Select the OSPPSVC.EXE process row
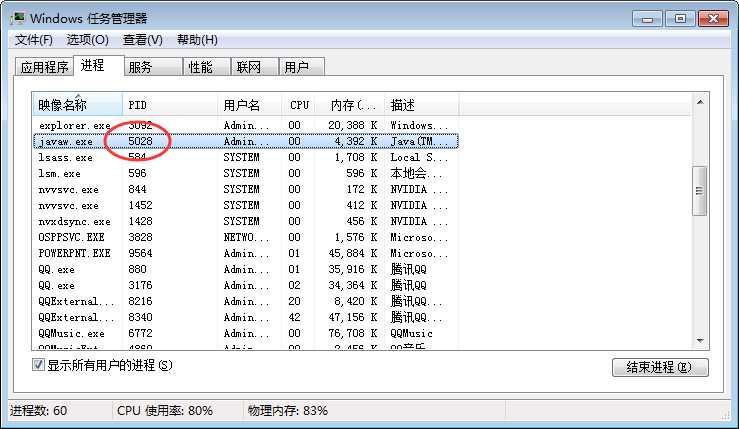739x429 pixels. pos(246,238)
